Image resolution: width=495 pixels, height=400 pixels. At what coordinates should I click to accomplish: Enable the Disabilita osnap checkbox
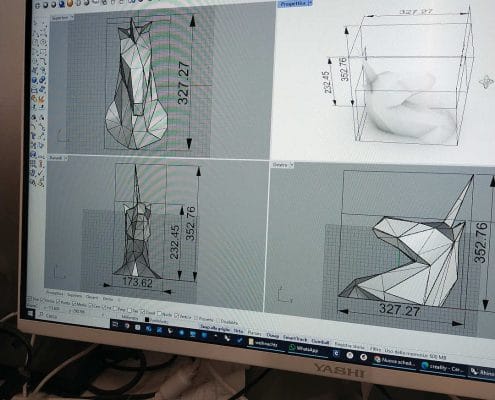(218, 320)
